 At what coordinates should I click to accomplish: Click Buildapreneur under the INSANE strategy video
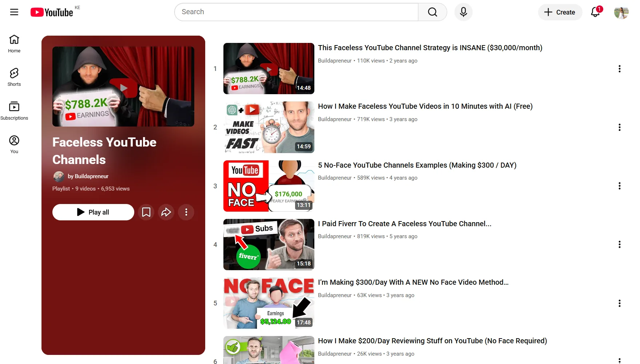[x=335, y=61]
